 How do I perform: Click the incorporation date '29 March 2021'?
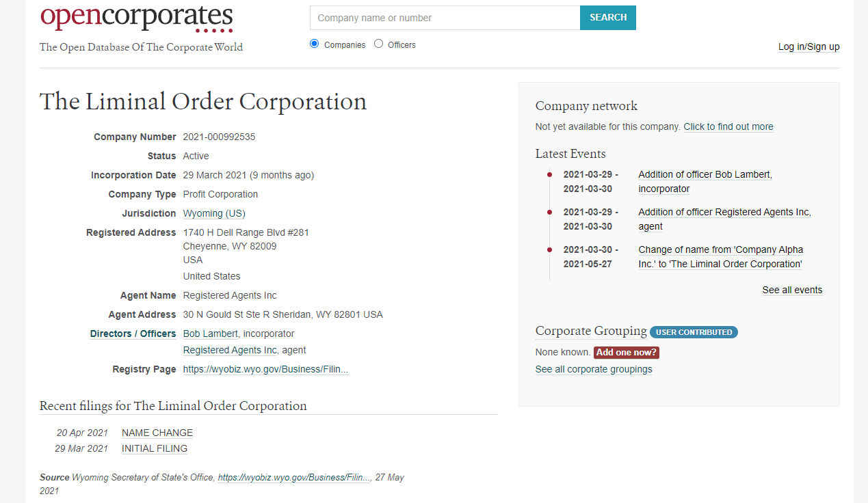tap(215, 175)
